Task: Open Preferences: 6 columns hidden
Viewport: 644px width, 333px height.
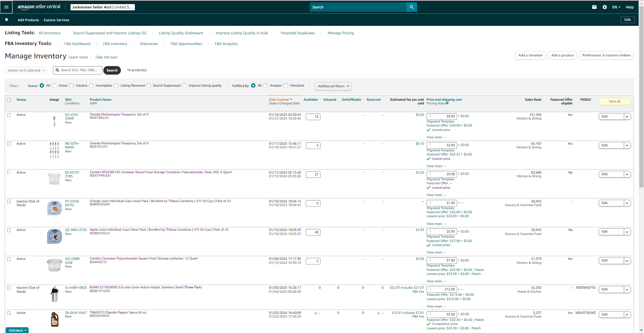Action: tap(606, 55)
